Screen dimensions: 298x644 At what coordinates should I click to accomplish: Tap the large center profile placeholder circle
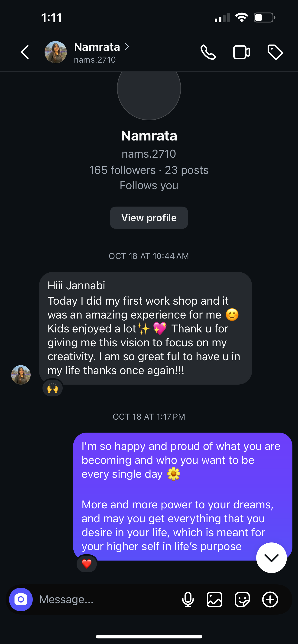149,92
